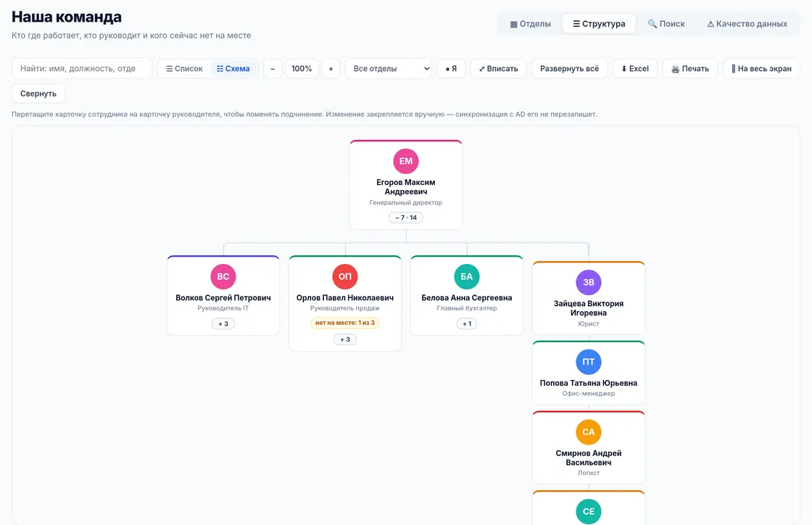
Task: Click the ВС avatar of Волков
Action: [x=223, y=276]
